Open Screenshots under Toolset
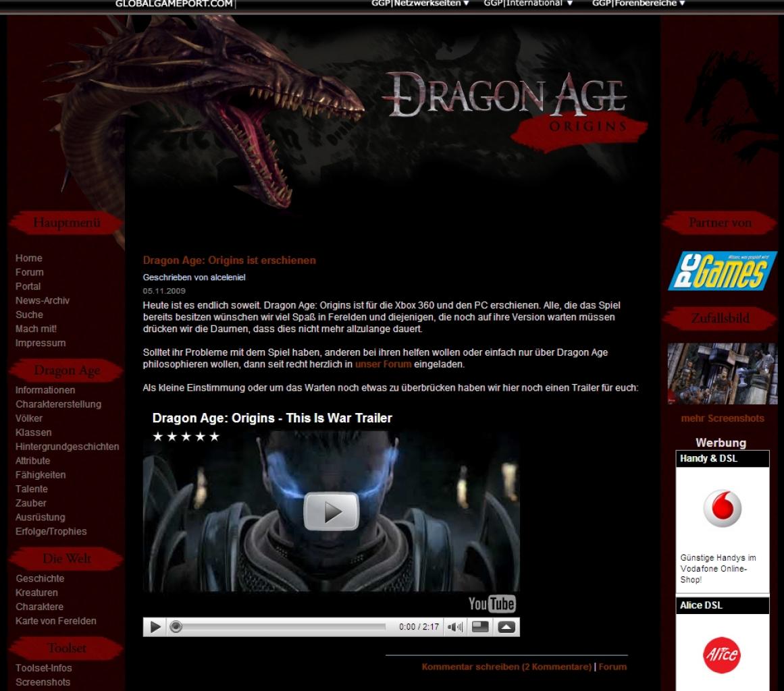The height and width of the screenshot is (691, 784). [x=43, y=682]
